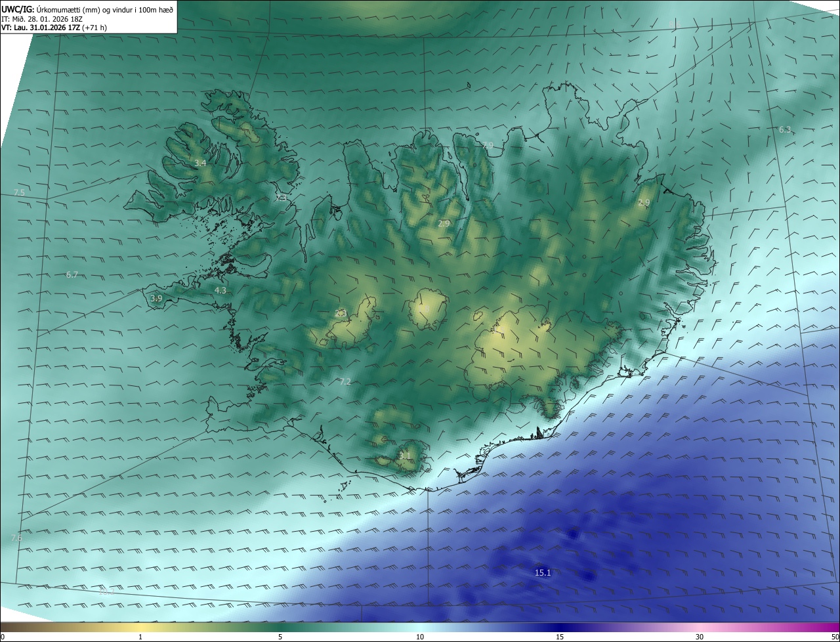Click the 3.9 value label on the map
This screenshot has width=840, height=642.
tap(156, 298)
